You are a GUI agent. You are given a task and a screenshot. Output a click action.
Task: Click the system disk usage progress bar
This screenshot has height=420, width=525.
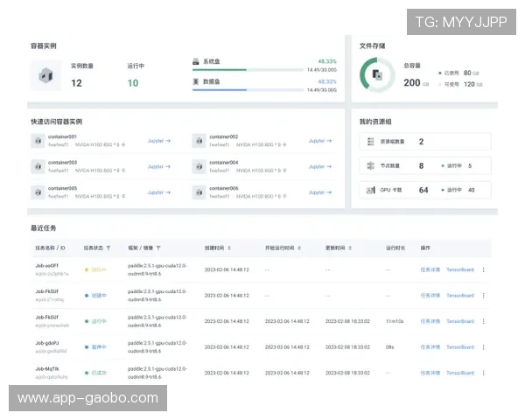point(264,69)
